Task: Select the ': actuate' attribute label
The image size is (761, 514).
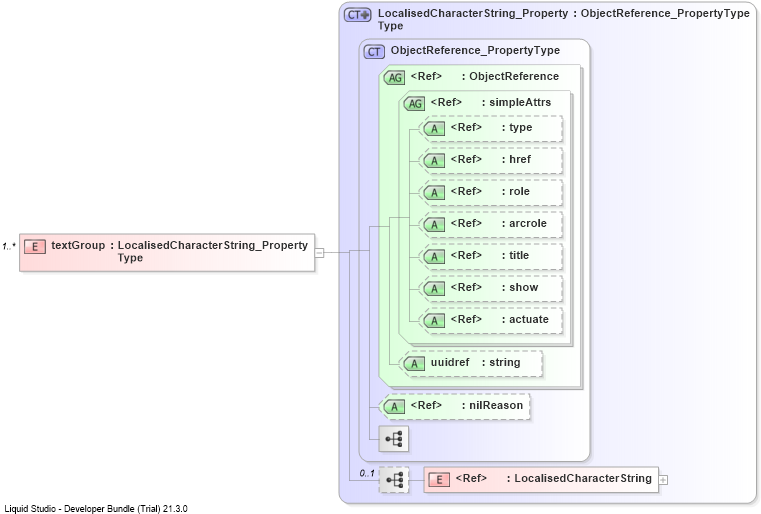Action: (525, 319)
